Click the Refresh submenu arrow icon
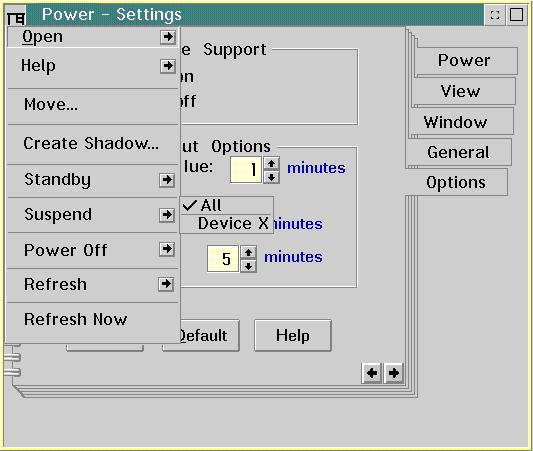Screen dimensions: 533x451 click(x=166, y=284)
